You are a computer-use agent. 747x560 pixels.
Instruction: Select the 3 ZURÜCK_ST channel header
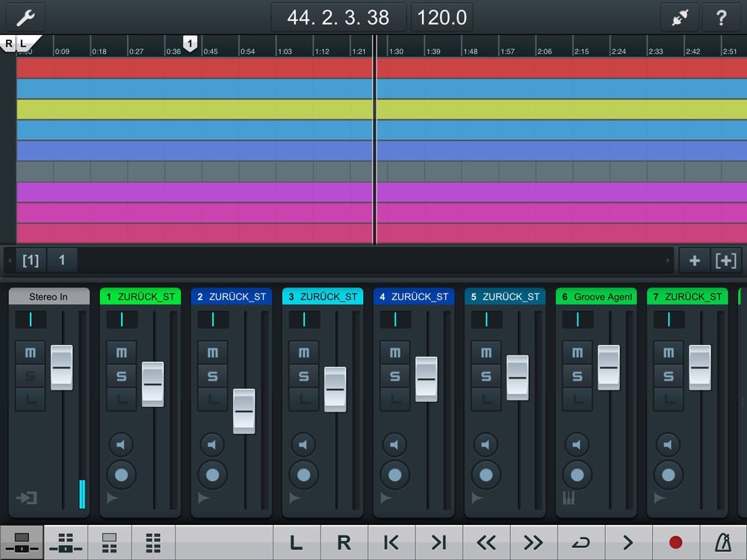pyautogui.click(x=323, y=296)
